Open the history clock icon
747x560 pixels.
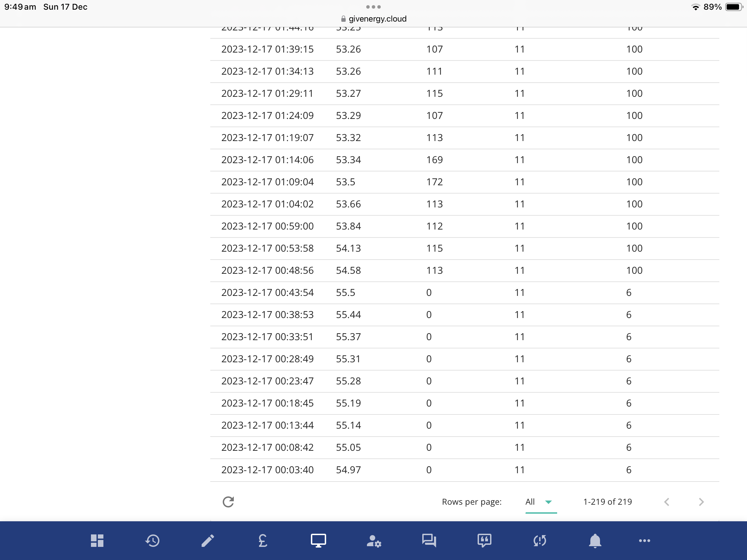tap(153, 541)
